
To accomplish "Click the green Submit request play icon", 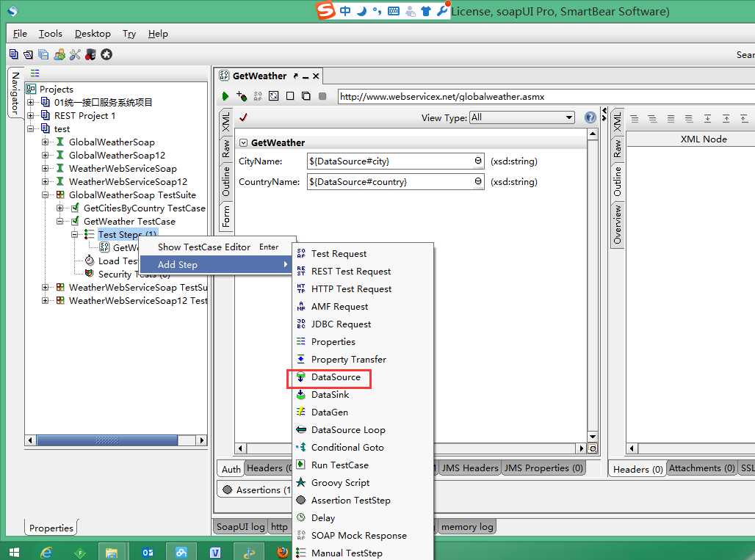I will 225,96.
